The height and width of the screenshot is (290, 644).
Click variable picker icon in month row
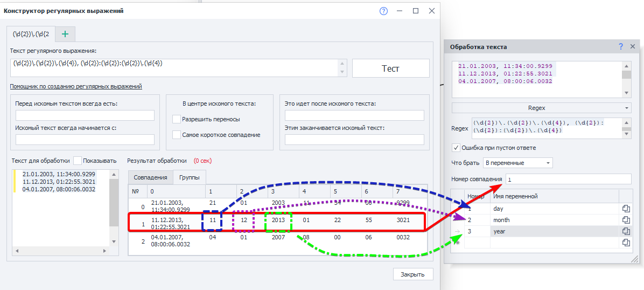(x=626, y=220)
